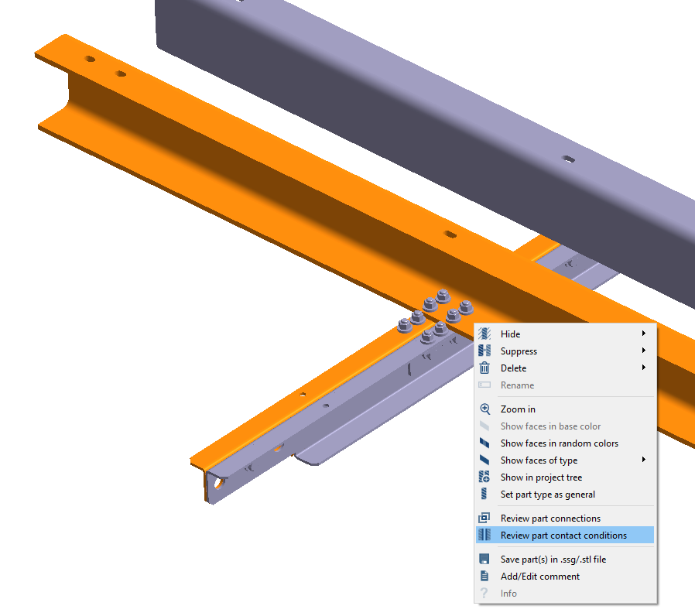This screenshot has width=695, height=616.
Task: Select Show in project tree
Action: [x=565, y=477]
